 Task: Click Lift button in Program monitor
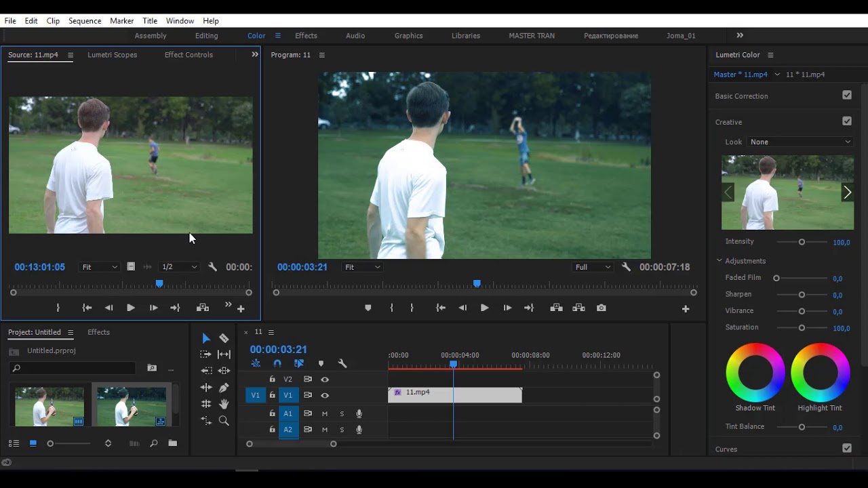[x=556, y=308]
